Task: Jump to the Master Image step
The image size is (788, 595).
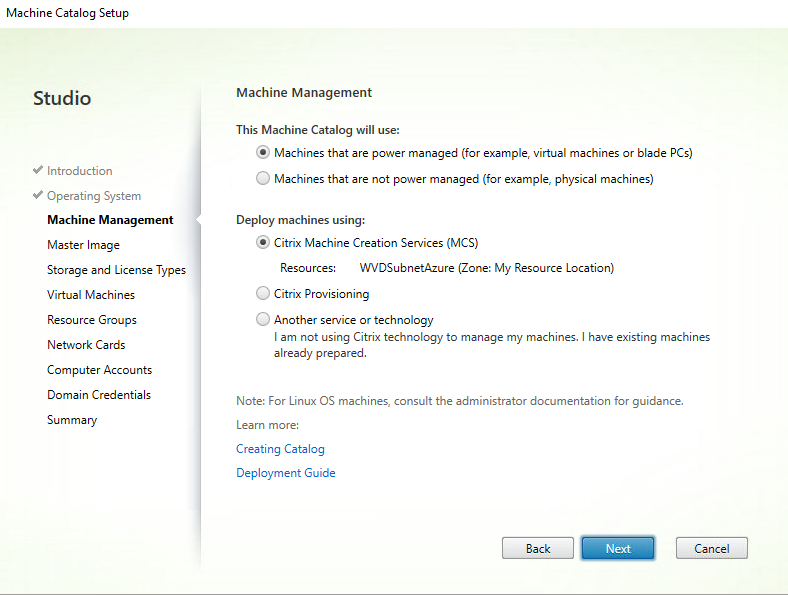Action: [83, 245]
